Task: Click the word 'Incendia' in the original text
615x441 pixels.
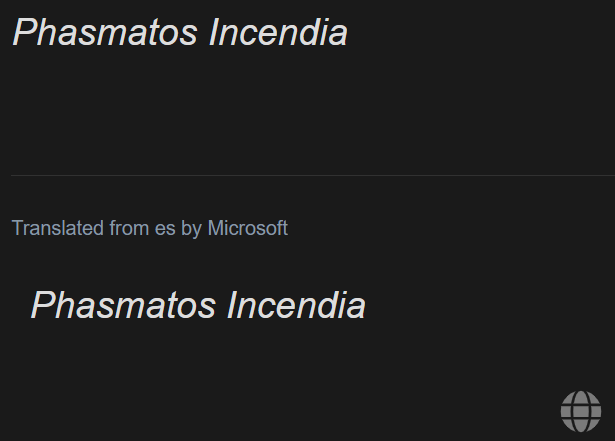Action: (278, 33)
